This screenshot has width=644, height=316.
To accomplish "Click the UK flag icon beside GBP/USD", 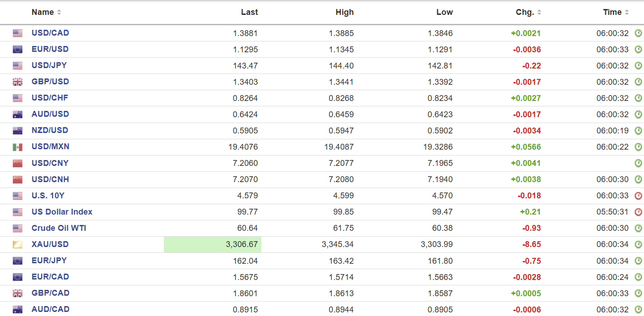I will point(18,82).
